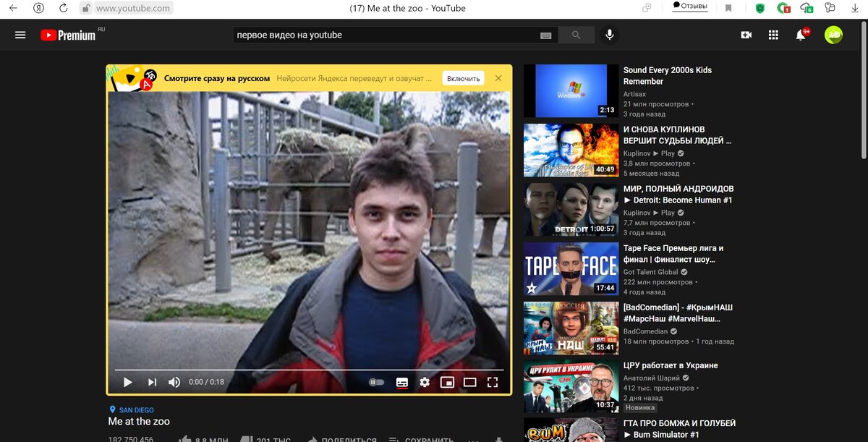This screenshot has width=868, height=442.
Task: Start voice search with the microphone
Action: pos(610,35)
